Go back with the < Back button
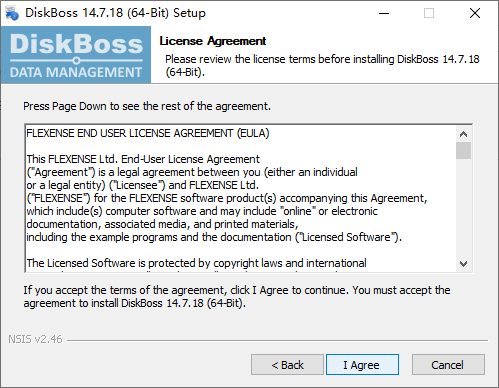This screenshot has width=499, height=388. pos(287,365)
